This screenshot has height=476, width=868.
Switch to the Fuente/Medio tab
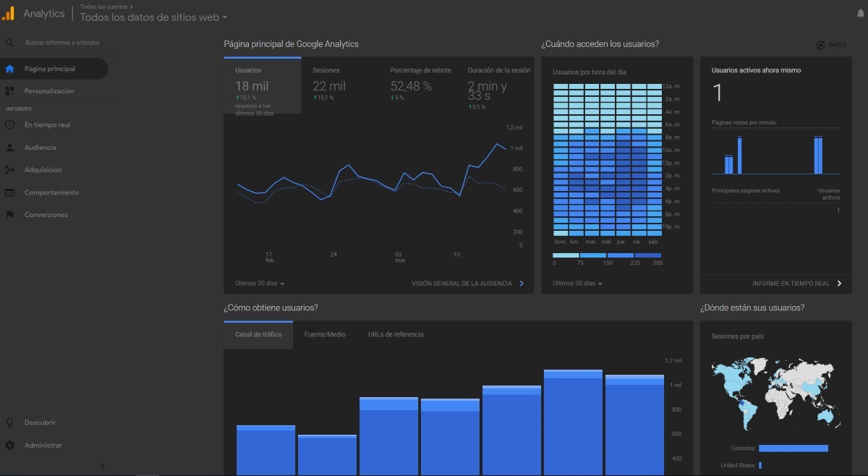325,334
